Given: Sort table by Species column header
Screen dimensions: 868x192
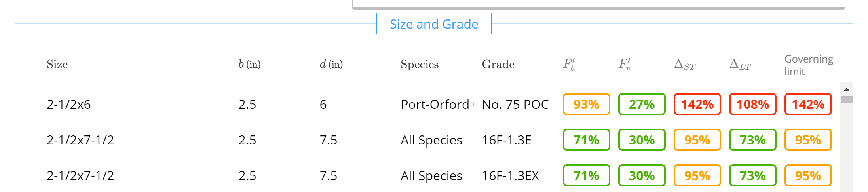Looking at the screenshot, I should pyautogui.click(x=420, y=64).
